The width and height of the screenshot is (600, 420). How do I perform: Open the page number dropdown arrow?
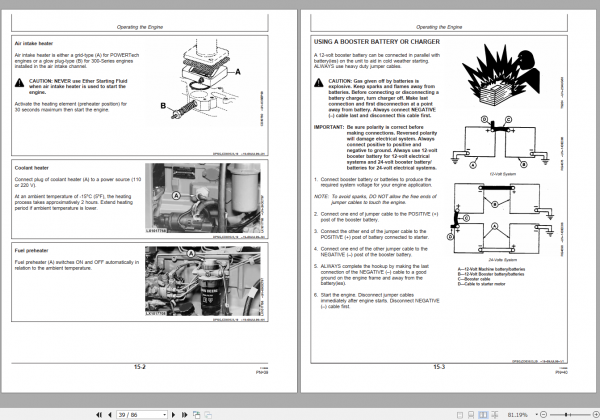pos(165,415)
